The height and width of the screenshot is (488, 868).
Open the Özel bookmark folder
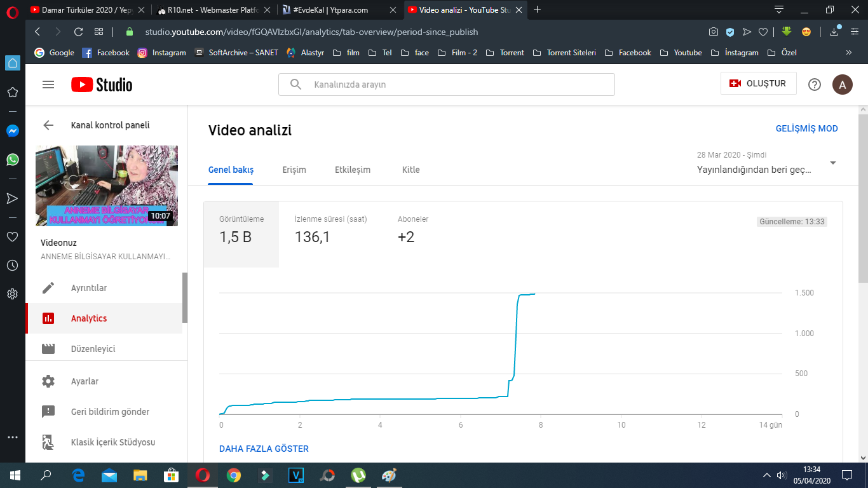click(x=782, y=53)
